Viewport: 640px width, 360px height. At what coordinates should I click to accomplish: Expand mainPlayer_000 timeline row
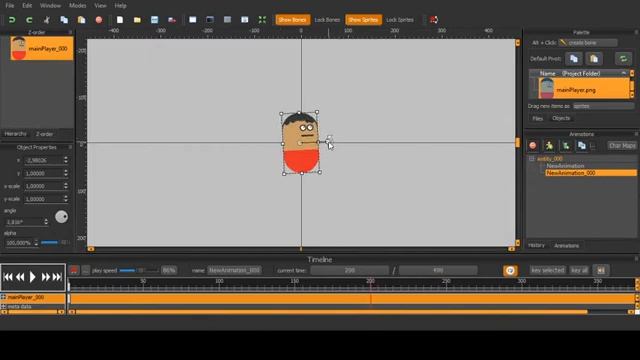3,297
